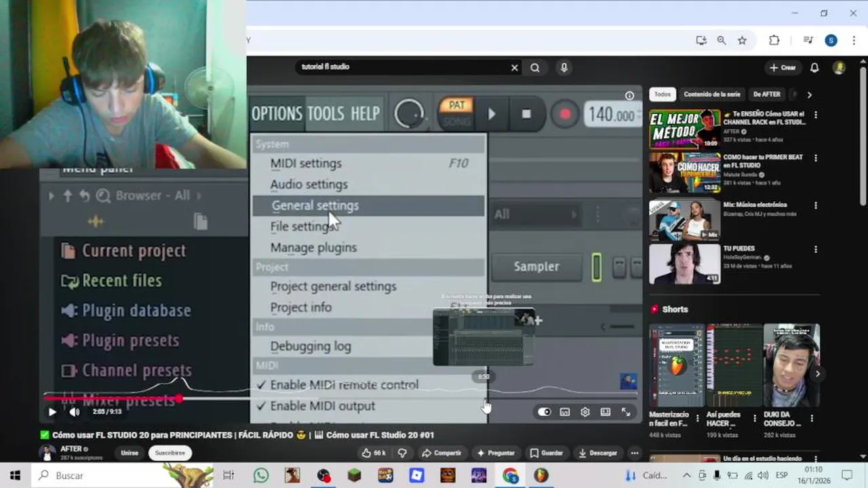Open options for EL MEJOR MÉTODO video

[816, 115]
